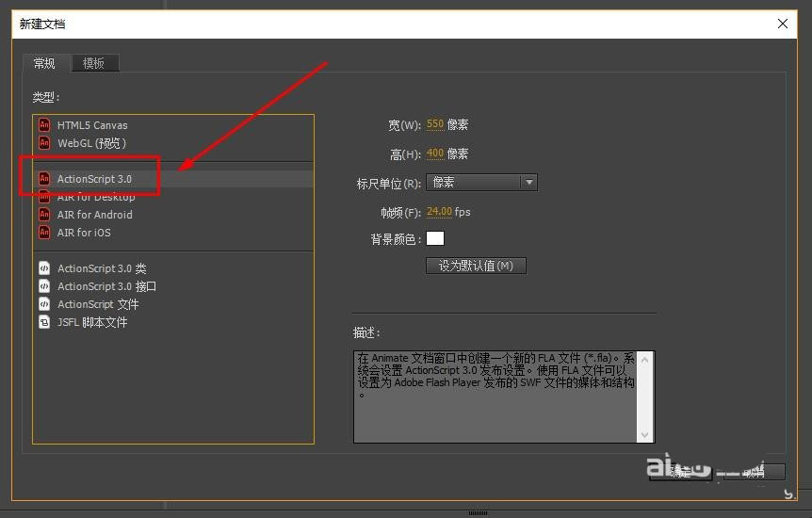Screen dimensions: 812x518
Task: Open the 背景颜色 white swatch
Action: (x=435, y=238)
